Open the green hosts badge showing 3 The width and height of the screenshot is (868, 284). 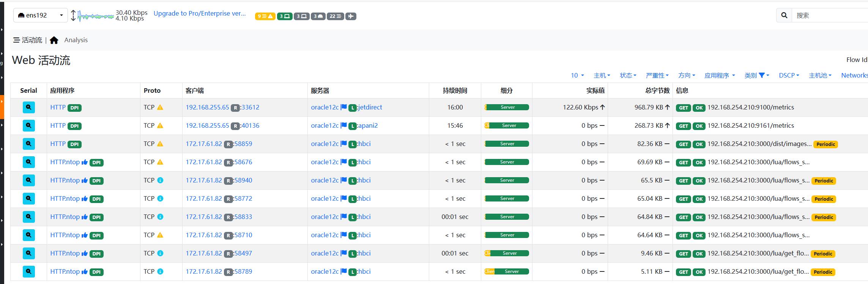click(x=285, y=16)
